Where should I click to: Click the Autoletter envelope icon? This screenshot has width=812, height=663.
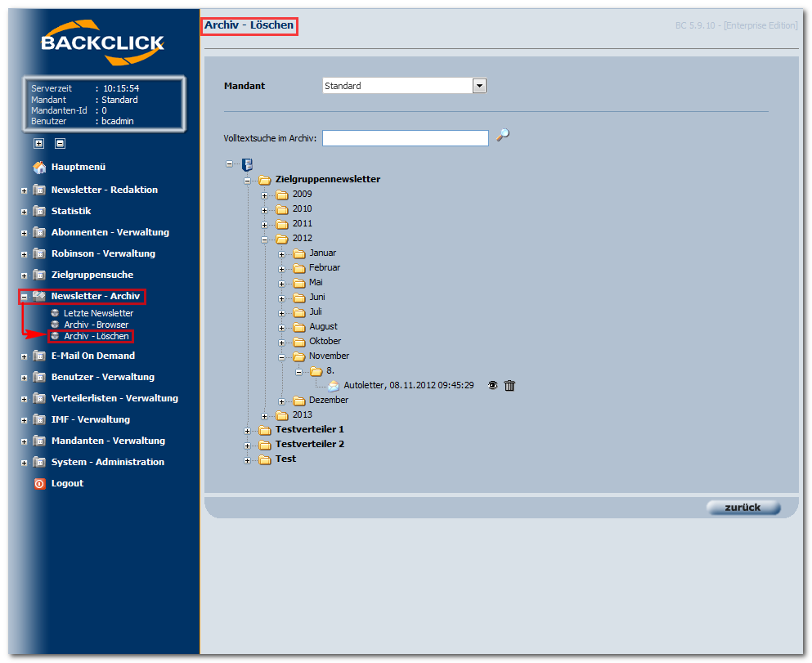[x=334, y=386]
